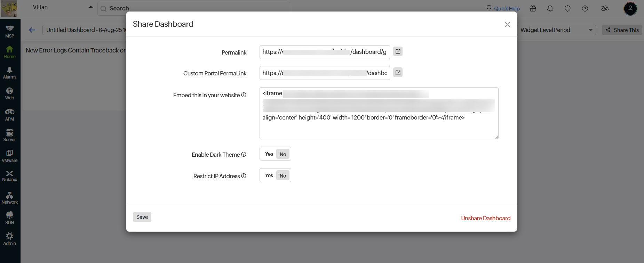
Task: Go to APM in the sidebar
Action: click(x=9, y=114)
